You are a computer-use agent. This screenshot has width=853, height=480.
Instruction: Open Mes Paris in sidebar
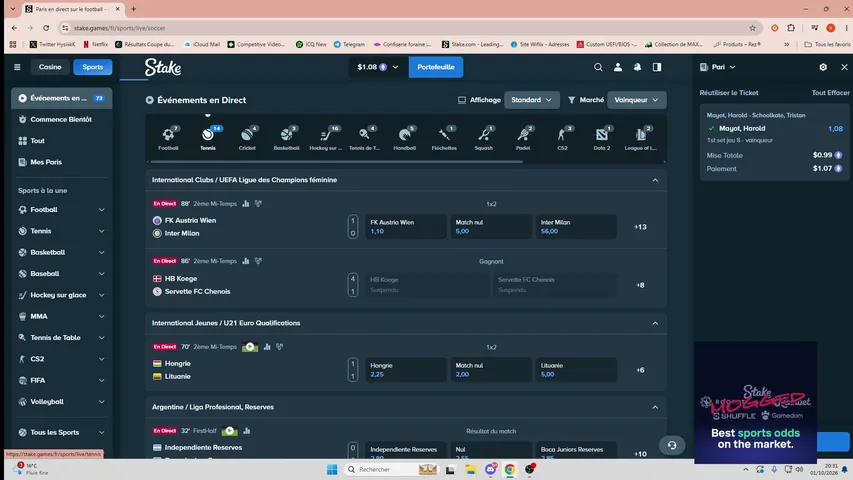(61, 162)
